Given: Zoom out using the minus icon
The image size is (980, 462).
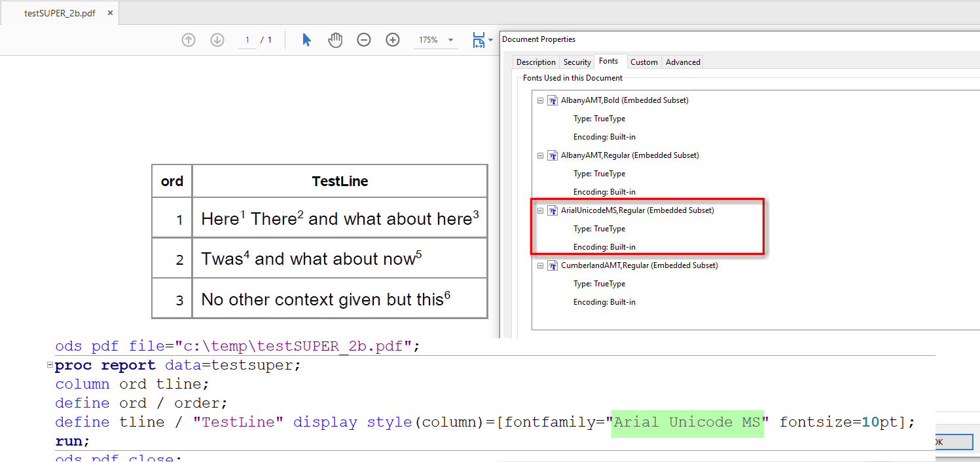Looking at the screenshot, I should (364, 39).
